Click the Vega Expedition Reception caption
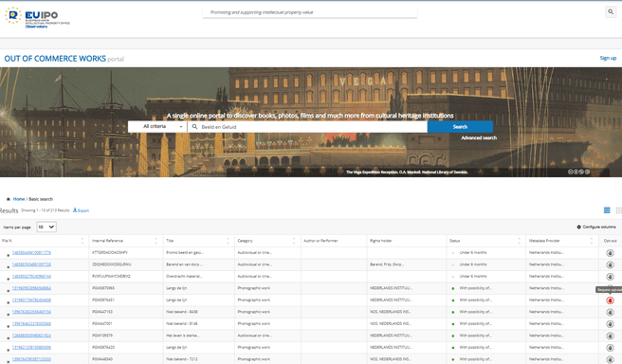This screenshot has height=364, width=622. tap(407, 173)
